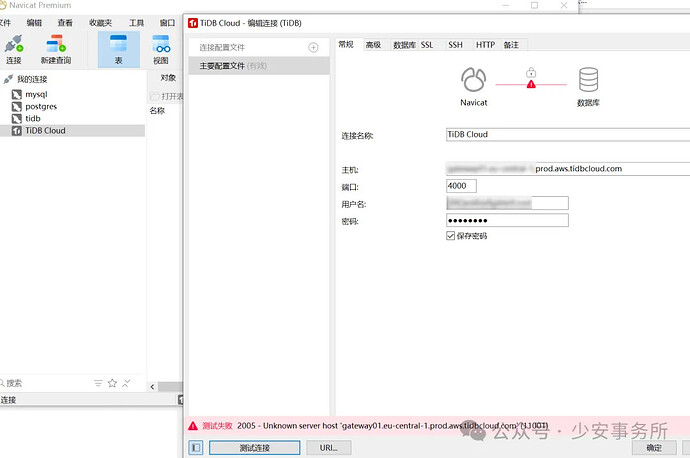
Task: Select the 表 table toolbar button
Action: (118, 49)
